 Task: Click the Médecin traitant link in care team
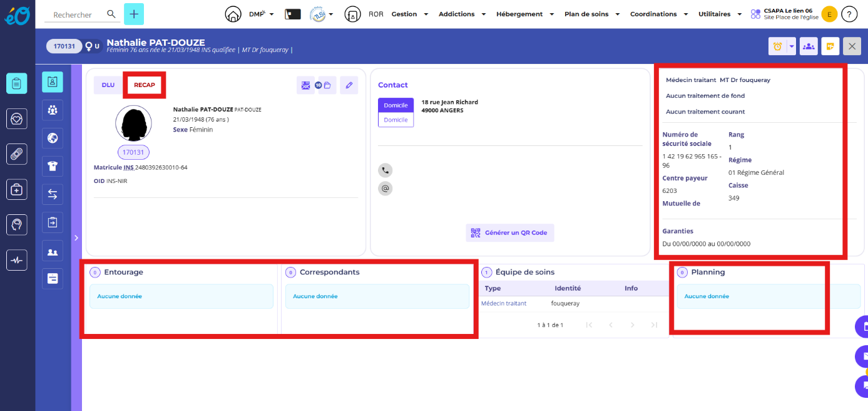[503, 303]
